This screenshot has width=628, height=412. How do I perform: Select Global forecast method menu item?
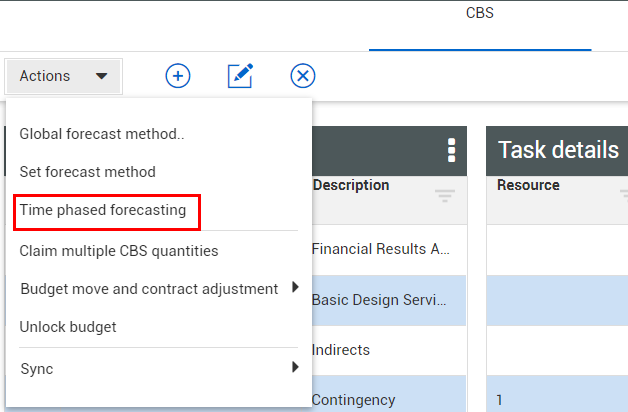(102, 133)
